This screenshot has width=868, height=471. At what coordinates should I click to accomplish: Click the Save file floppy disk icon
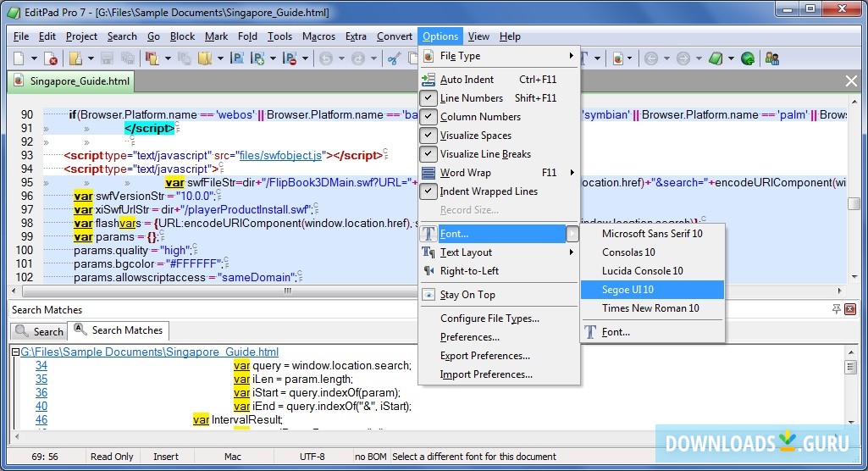(x=108, y=58)
